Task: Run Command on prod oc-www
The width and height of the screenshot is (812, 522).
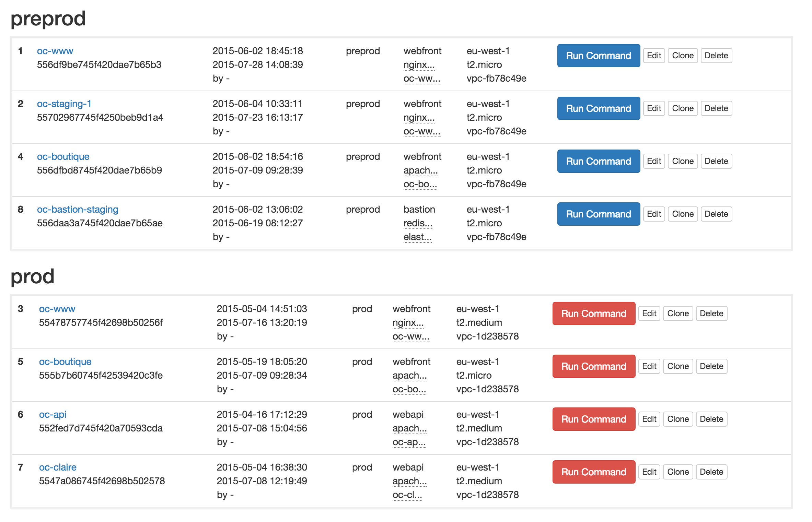Action: pyautogui.click(x=593, y=313)
